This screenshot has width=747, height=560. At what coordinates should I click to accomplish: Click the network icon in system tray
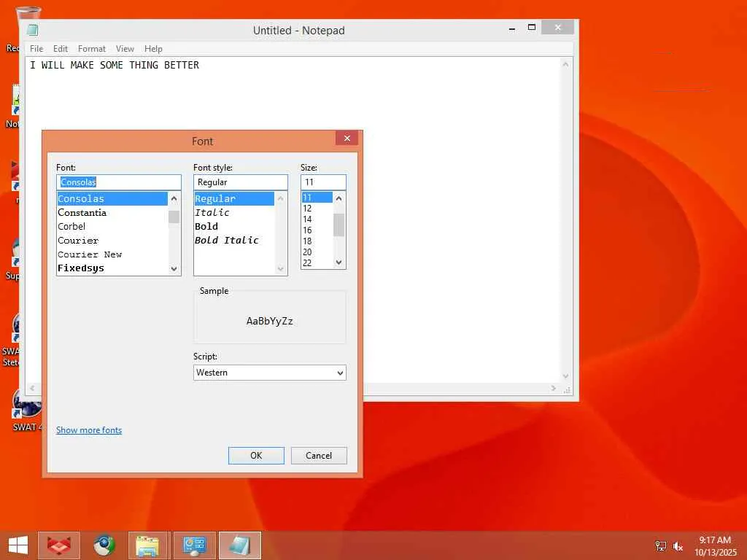tap(661, 546)
